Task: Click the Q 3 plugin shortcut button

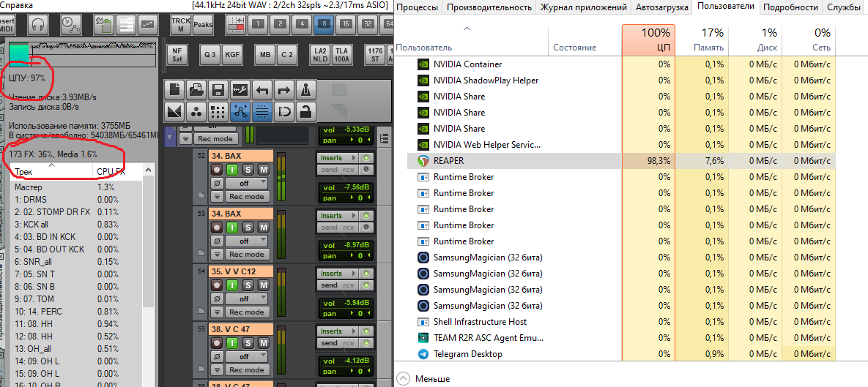Action: point(209,55)
